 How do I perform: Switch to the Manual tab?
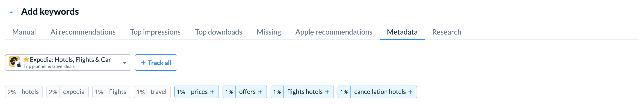(x=24, y=32)
